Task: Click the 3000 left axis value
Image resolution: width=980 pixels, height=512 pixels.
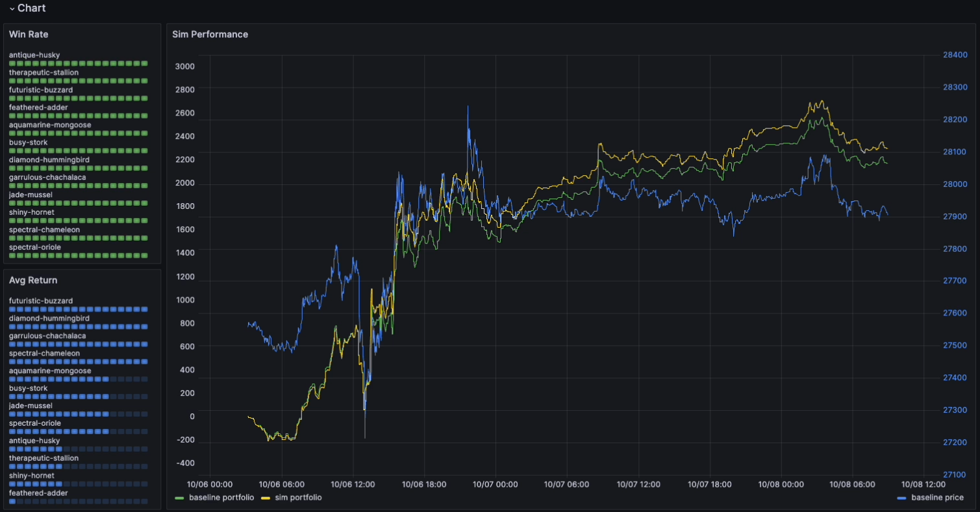Action: [x=184, y=66]
